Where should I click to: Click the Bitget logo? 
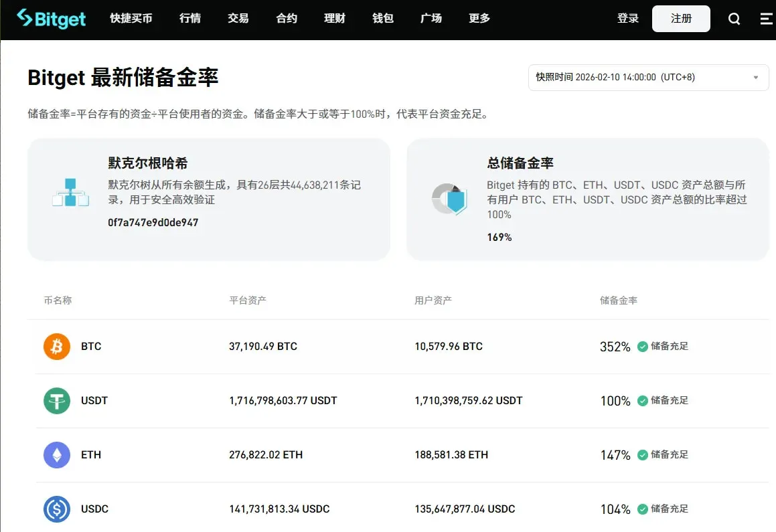[50, 19]
